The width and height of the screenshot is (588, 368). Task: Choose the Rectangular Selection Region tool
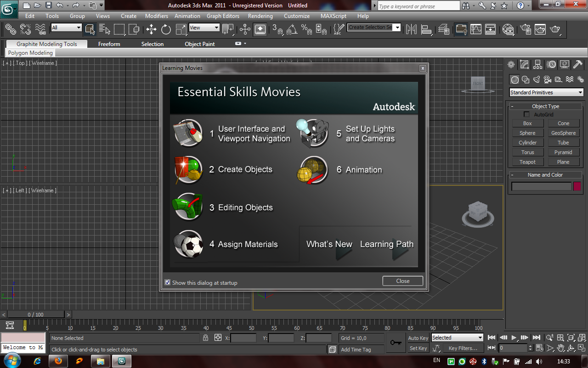pos(119,29)
